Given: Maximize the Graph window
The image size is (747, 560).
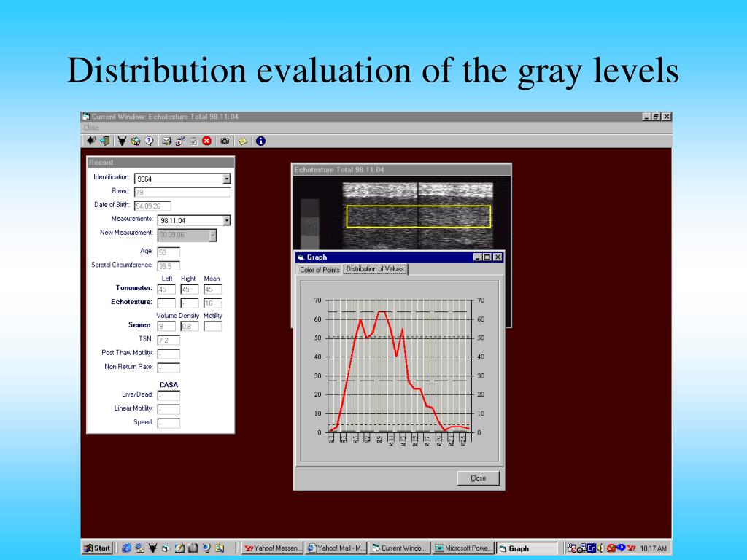Looking at the screenshot, I should pyautogui.click(x=487, y=257).
